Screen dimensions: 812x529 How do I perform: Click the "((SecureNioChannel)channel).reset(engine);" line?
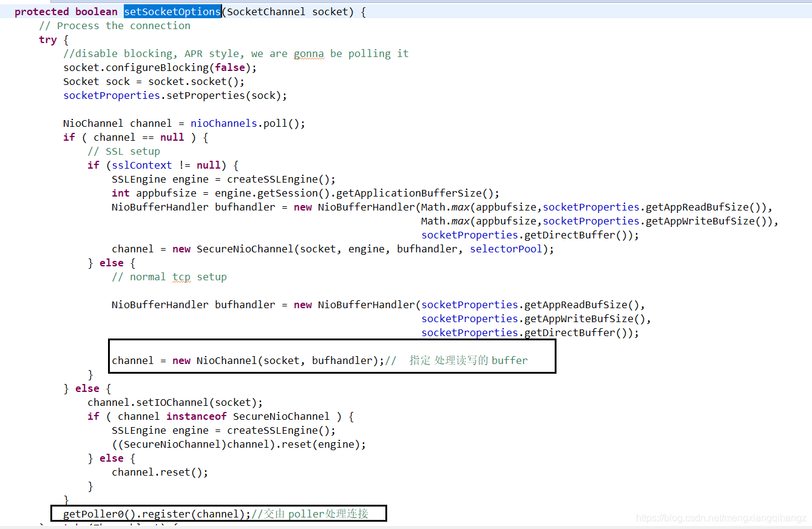[239, 444]
